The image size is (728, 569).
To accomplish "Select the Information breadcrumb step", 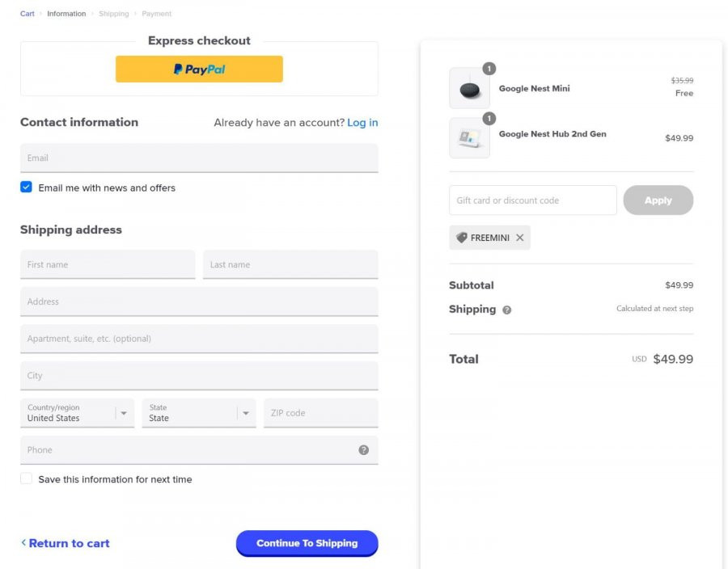I will tap(66, 14).
